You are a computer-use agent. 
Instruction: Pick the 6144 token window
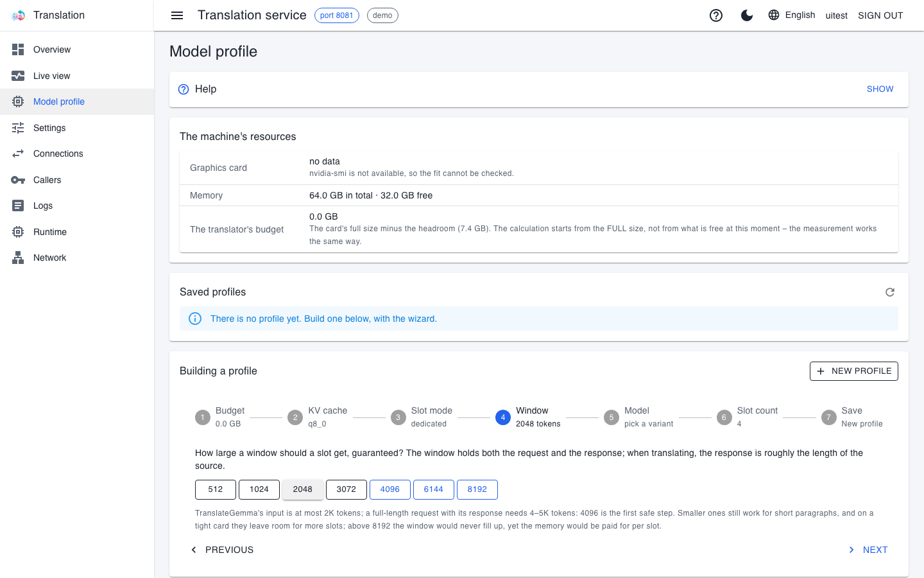coord(434,489)
